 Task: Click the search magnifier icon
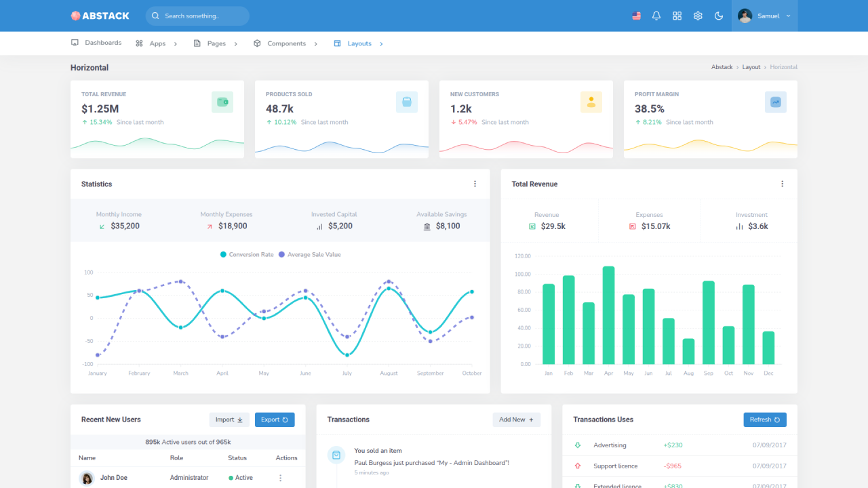tap(156, 16)
